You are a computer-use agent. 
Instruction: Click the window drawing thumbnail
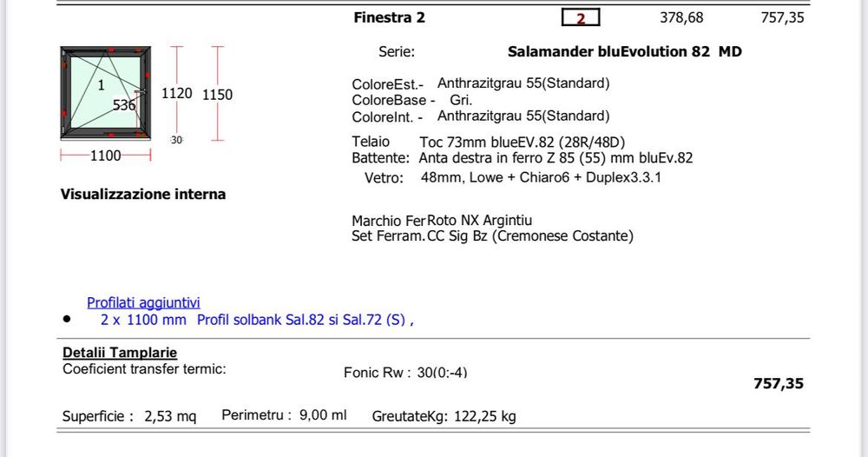tap(106, 93)
